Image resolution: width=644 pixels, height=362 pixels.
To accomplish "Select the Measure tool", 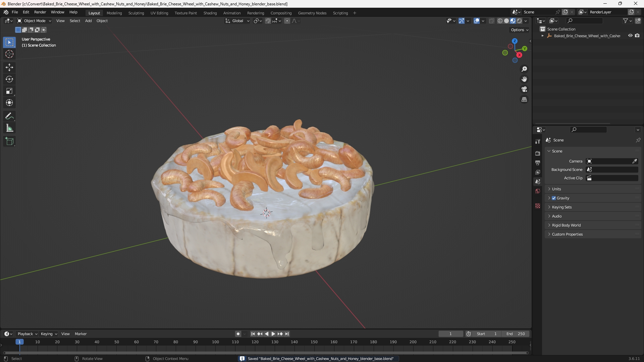I will pos(9,128).
